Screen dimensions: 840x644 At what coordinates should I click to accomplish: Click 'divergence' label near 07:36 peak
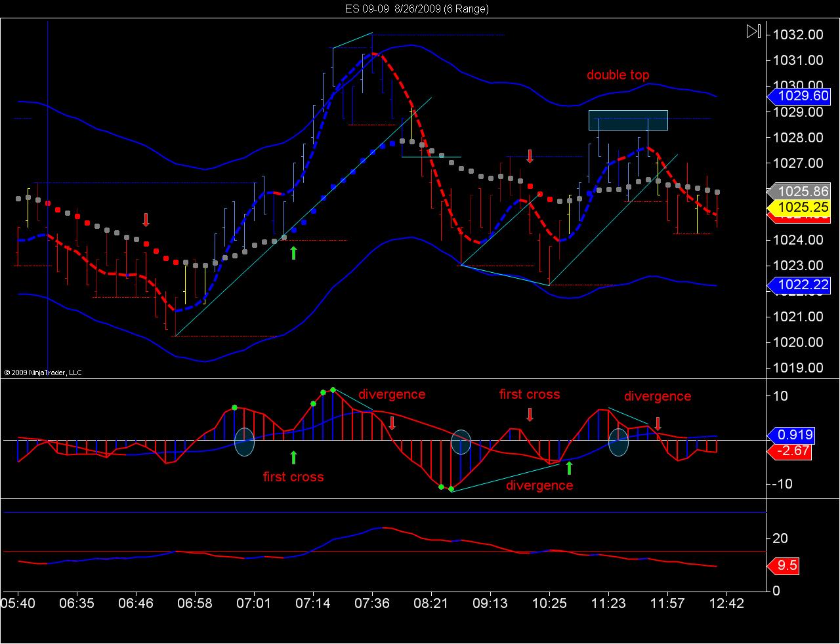[392, 394]
